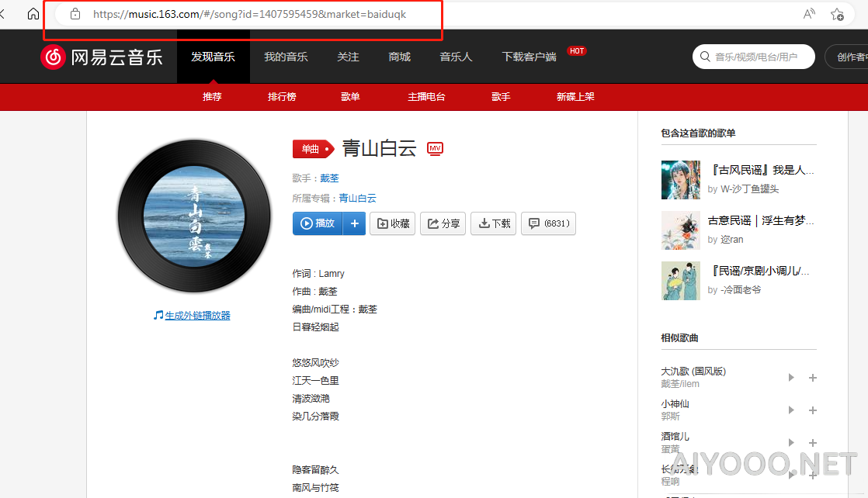The width and height of the screenshot is (868, 498).
Task: Click the NetEase Cloud Music logo
Action: tap(102, 57)
